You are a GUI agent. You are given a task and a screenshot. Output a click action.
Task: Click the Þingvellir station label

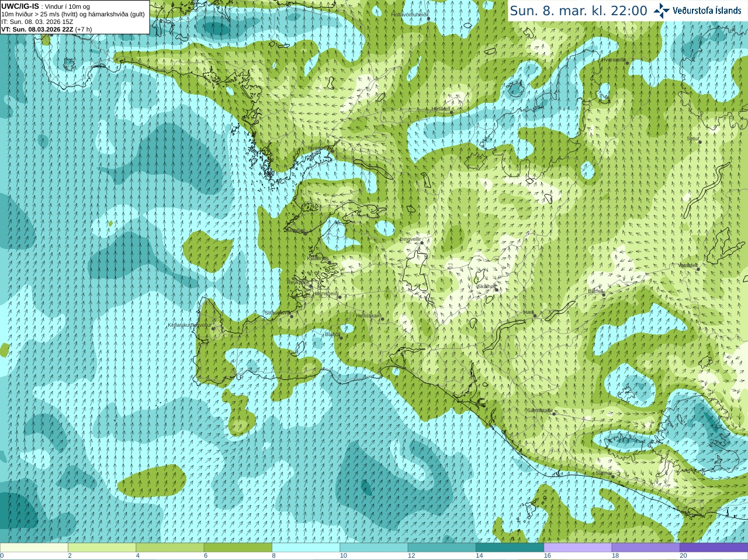tap(410, 239)
